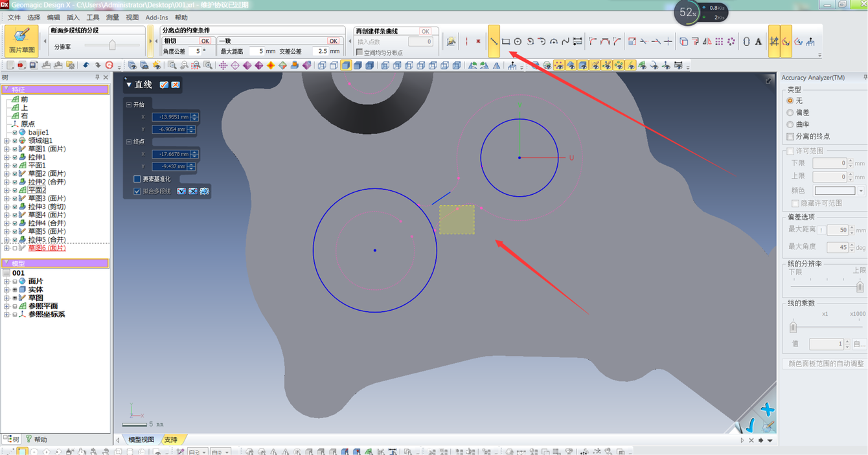
Task: Close the 树 tree panel
Action: 106,77
